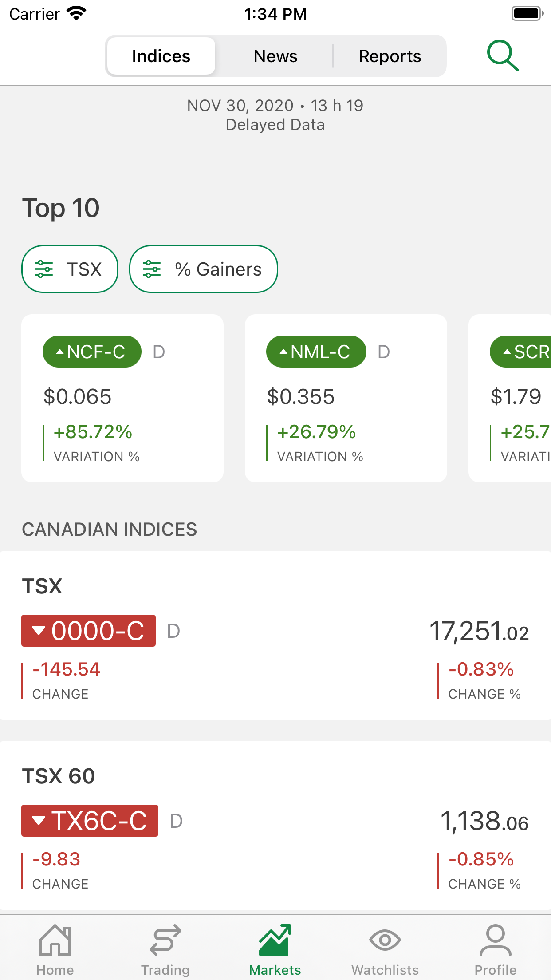Select the Indices segment
The height and width of the screenshot is (980, 551).
coord(161,56)
